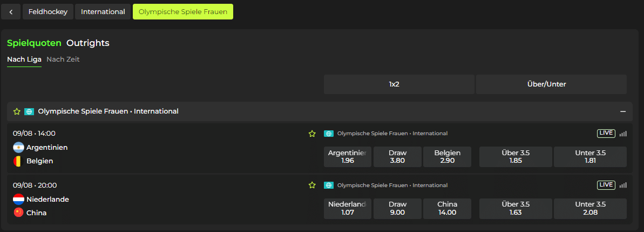The image size is (644, 232).
Task: Star the Argentinien vs Belgien match
Action: coord(312,134)
